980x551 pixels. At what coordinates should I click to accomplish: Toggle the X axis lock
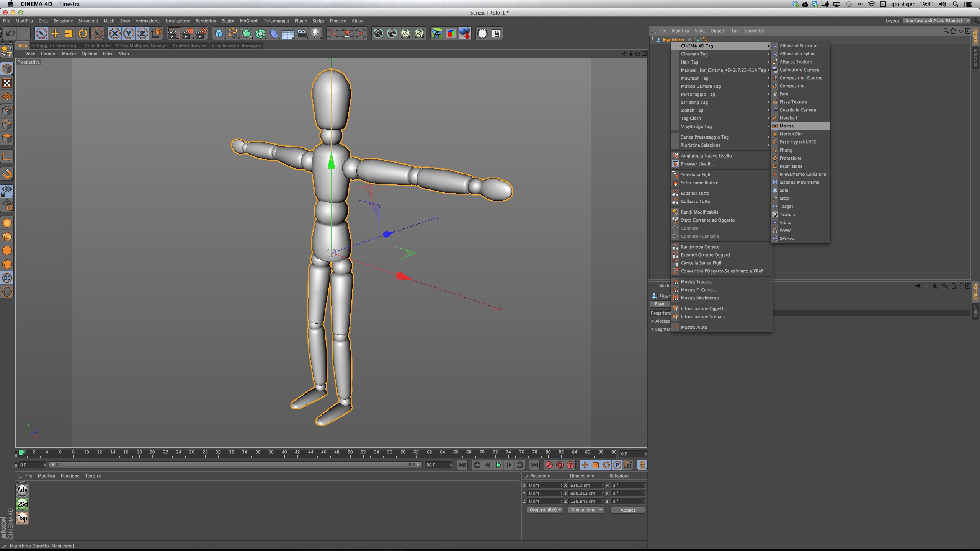(114, 34)
